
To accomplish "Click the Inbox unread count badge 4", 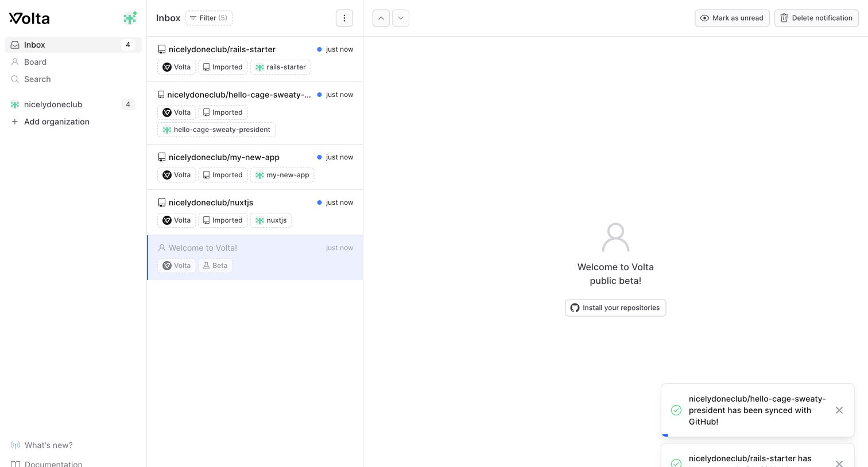I will click(x=128, y=45).
